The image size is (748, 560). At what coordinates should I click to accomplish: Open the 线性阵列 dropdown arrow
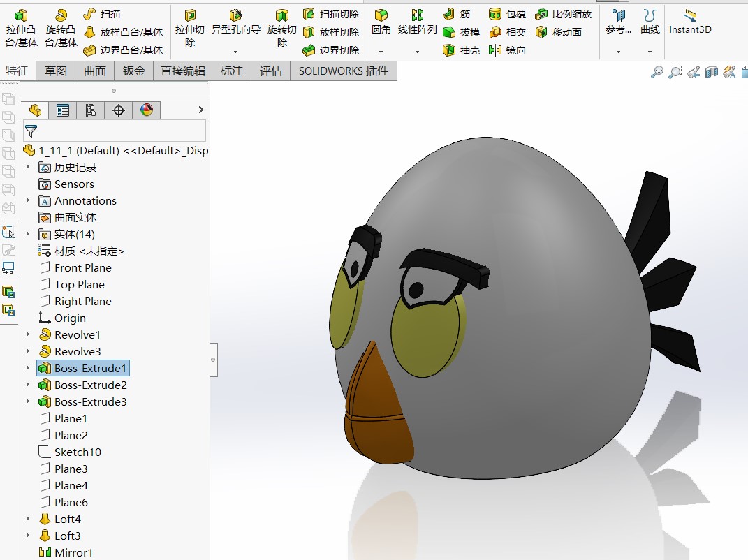[418, 52]
